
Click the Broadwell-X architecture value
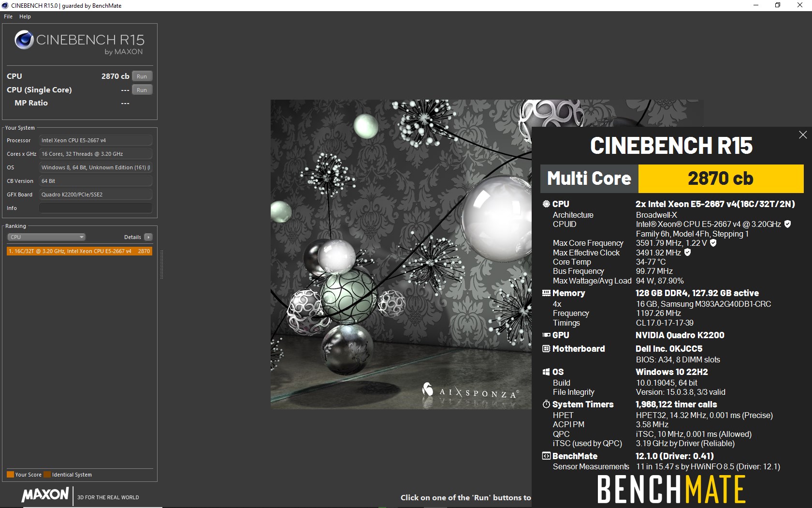pyautogui.click(x=656, y=215)
